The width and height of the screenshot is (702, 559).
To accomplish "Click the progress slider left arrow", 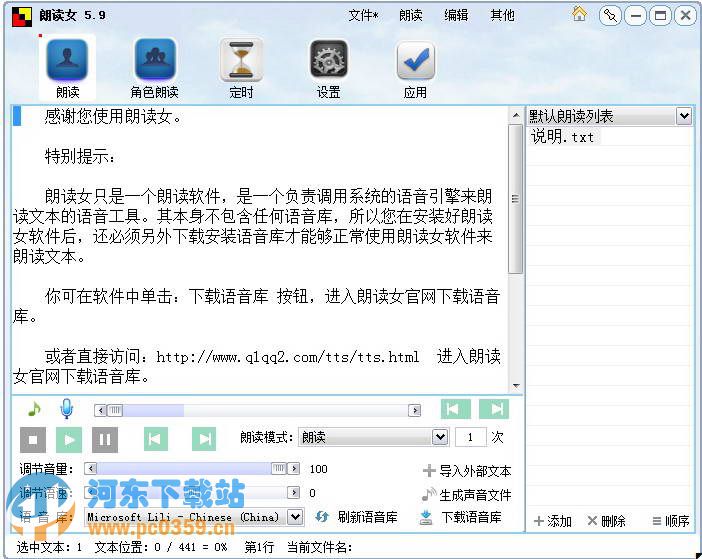I will pos(101,410).
